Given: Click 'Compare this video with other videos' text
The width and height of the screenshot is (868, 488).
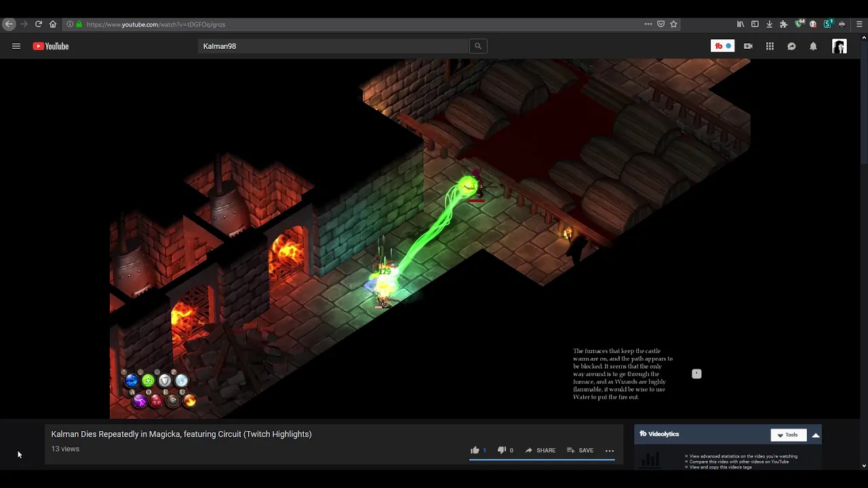Looking at the screenshot, I should pos(739,462).
